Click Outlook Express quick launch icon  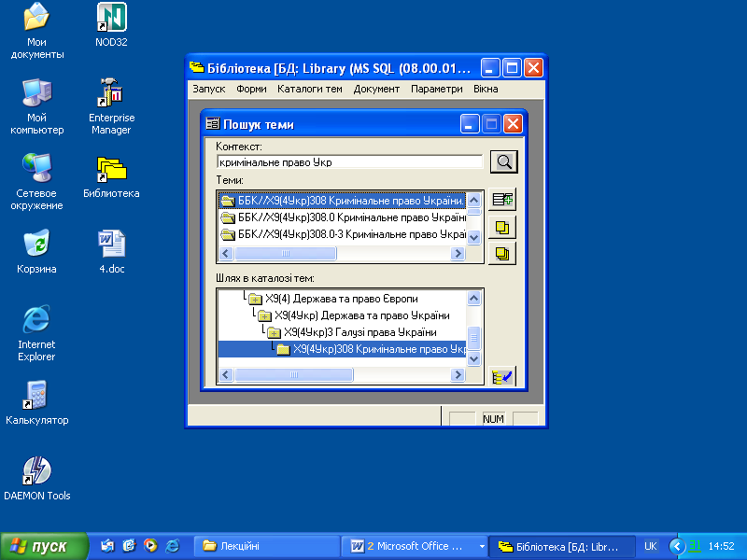[x=107, y=546]
